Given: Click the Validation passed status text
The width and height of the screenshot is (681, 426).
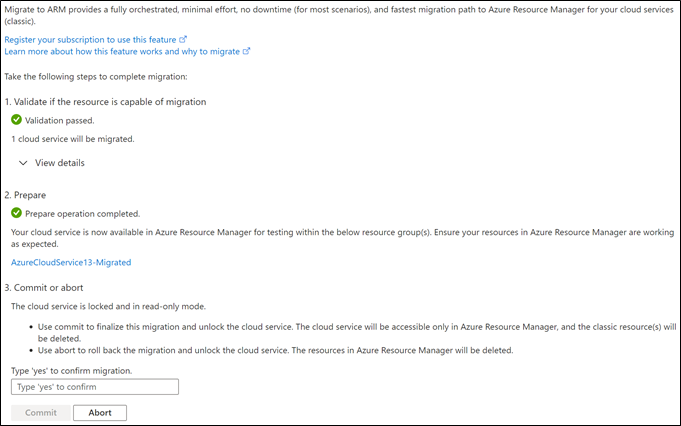Looking at the screenshot, I should coord(60,121).
